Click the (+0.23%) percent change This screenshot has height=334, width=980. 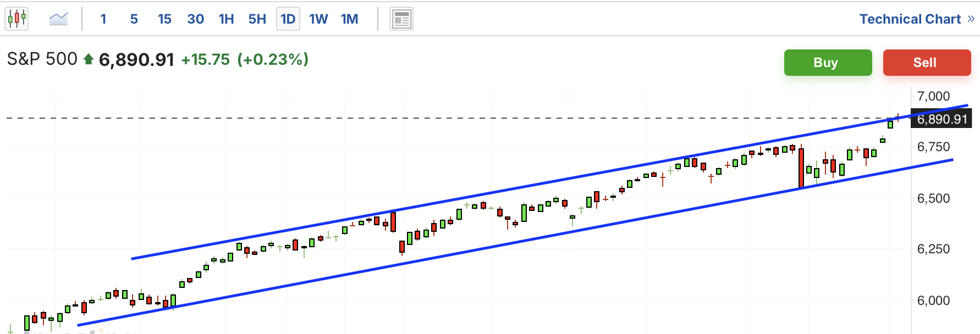273,59
